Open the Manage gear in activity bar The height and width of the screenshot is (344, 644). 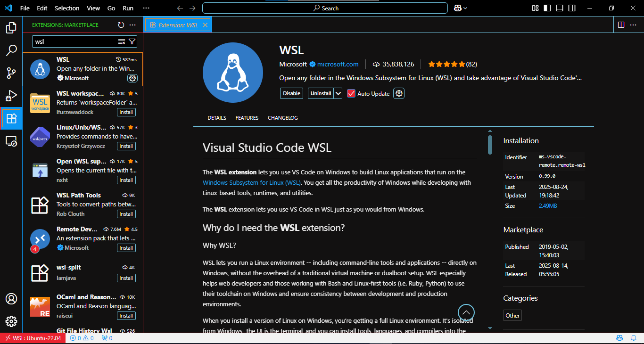(x=11, y=321)
